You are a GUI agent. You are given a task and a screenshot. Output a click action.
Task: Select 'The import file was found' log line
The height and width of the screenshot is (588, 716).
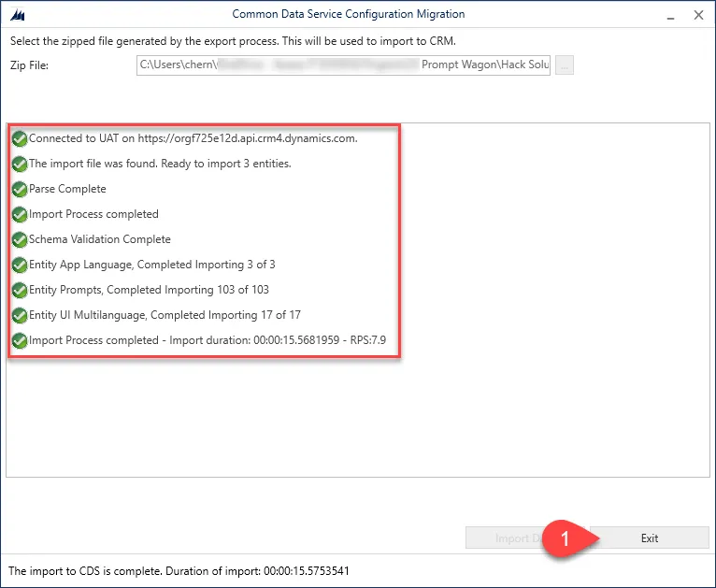[x=160, y=164]
